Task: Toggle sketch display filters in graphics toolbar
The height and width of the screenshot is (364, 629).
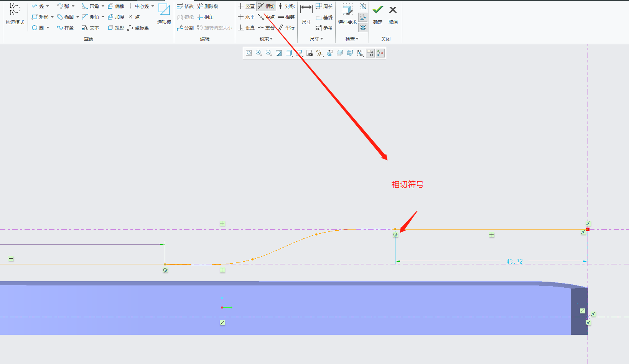Action: pos(360,53)
